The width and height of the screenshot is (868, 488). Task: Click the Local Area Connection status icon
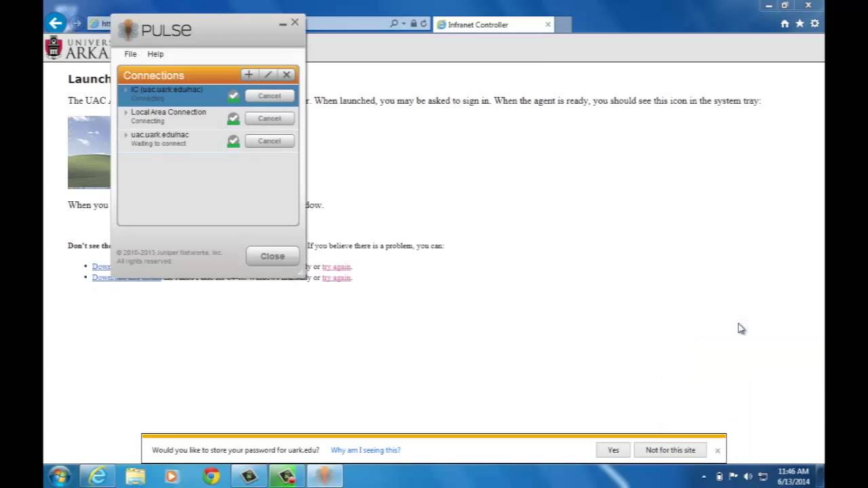[x=233, y=119]
